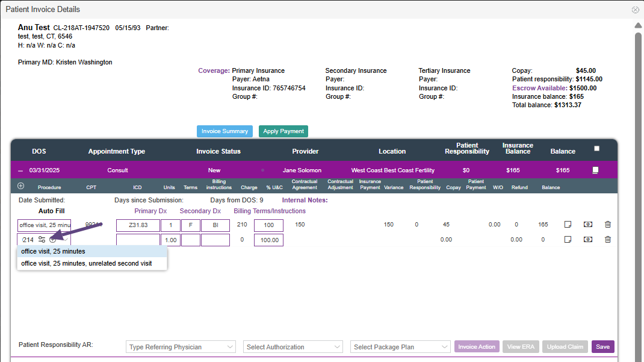Open the Select Package Plan dropdown
The height and width of the screenshot is (362, 644).
point(400,347)
